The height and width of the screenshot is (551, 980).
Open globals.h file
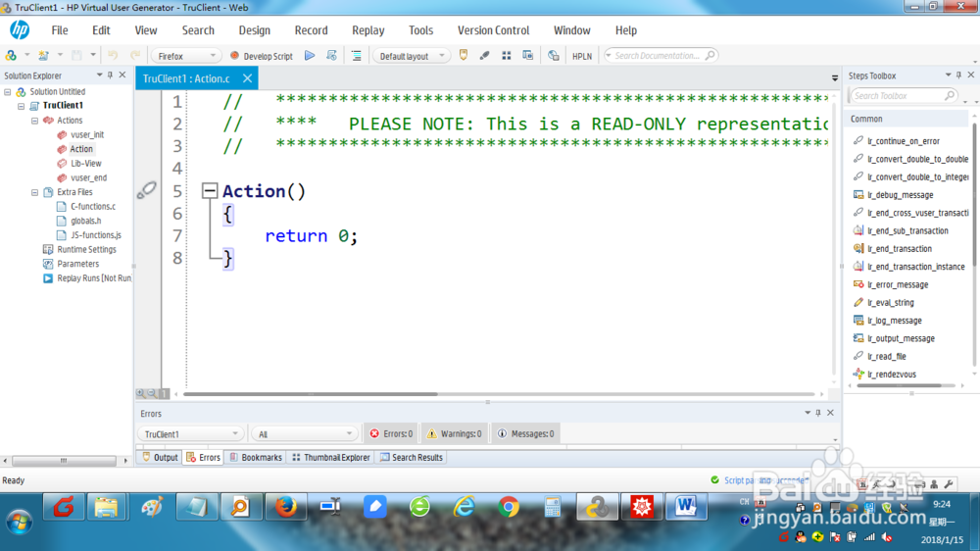[x=85, y=221]
